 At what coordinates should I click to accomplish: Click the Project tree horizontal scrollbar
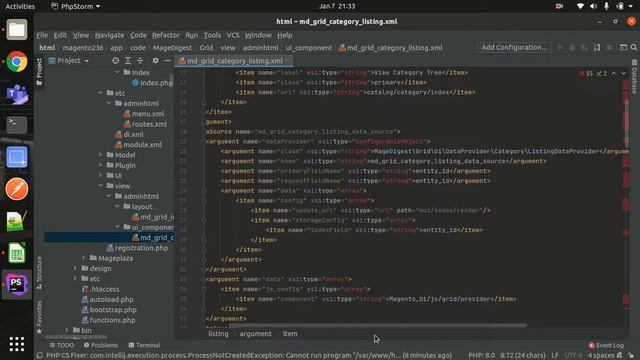pos(76,338)
